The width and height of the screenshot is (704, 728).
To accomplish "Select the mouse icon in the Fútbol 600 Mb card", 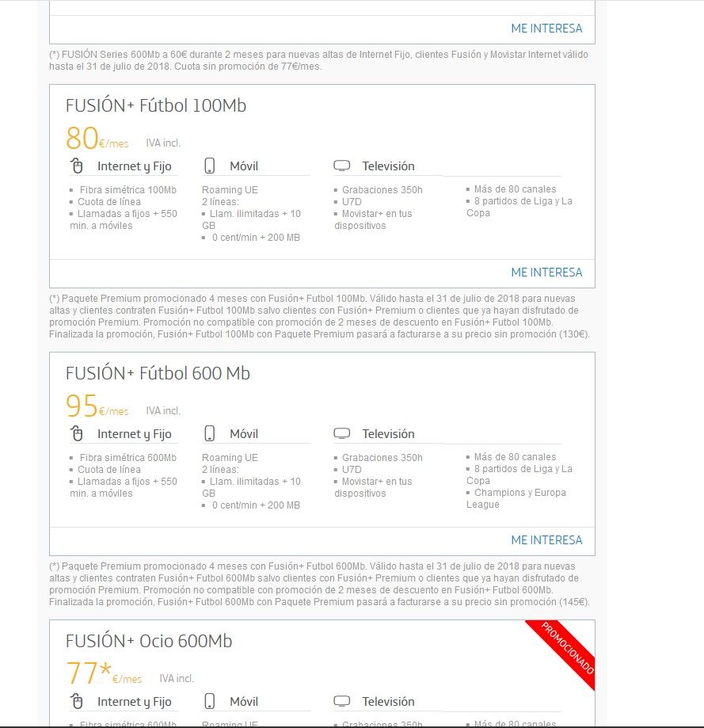I will pos(77,434).
